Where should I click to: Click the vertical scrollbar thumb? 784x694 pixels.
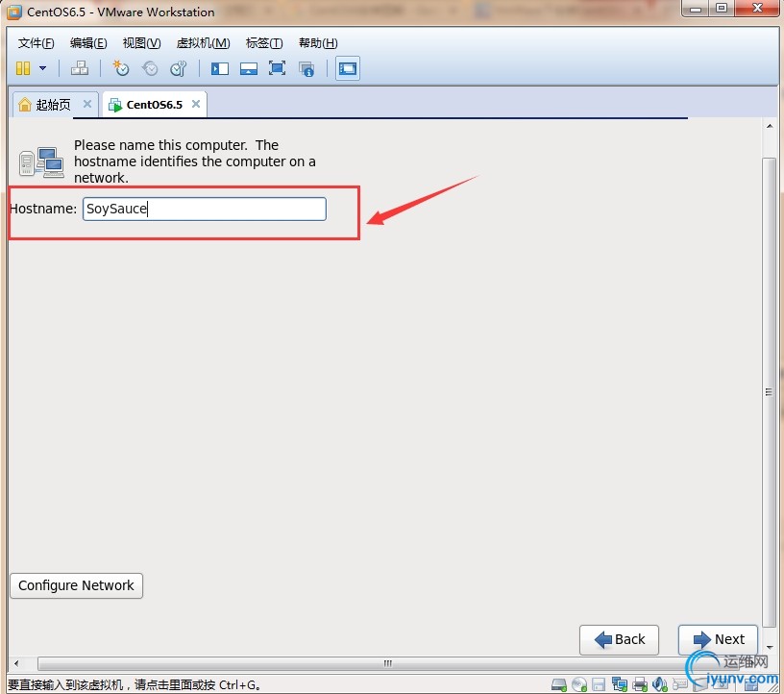coord(769,392)
